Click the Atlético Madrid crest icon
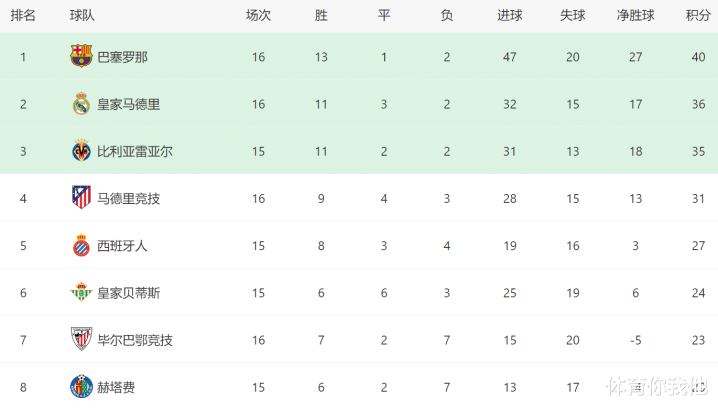 click(81, 198)
